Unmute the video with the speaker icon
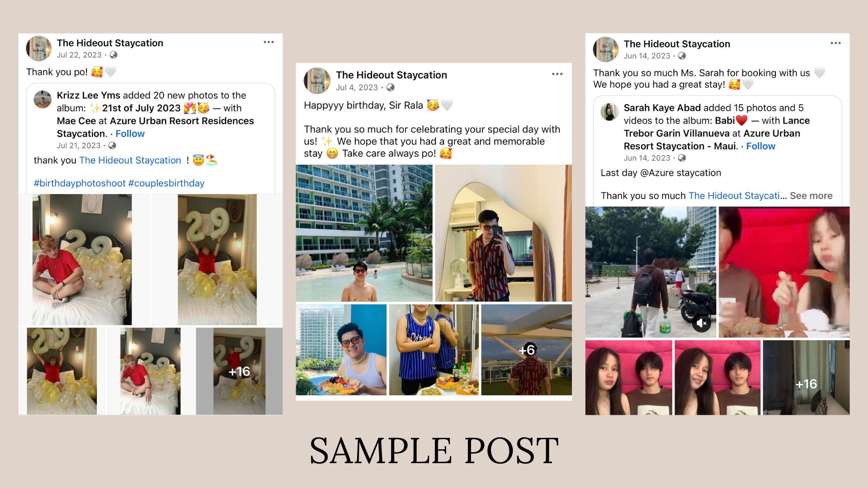The width and height of the screenshot is (868, 488). pos(701,323)
